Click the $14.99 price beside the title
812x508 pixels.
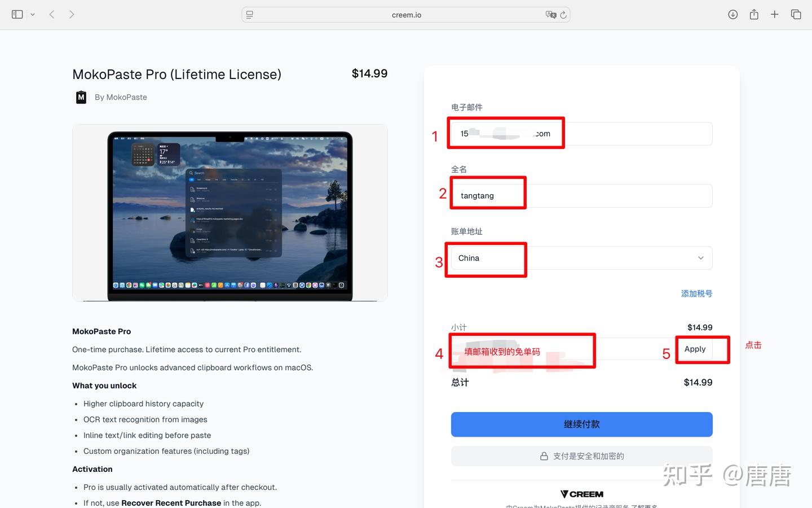click(369, 73)
